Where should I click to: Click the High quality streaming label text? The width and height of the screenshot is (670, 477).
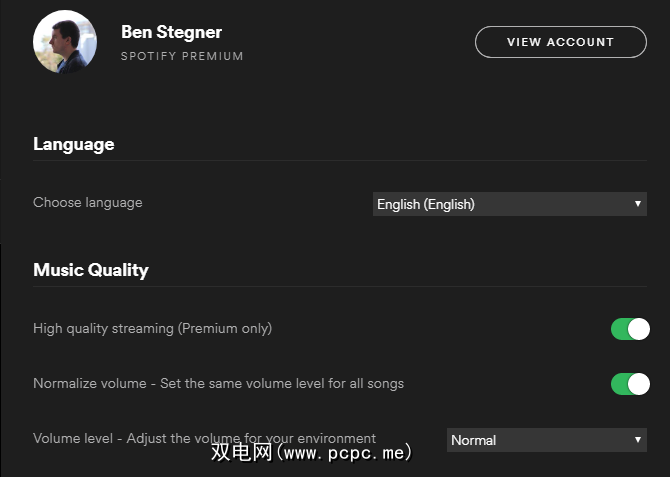pyautogui.click(x=152, y=328)
